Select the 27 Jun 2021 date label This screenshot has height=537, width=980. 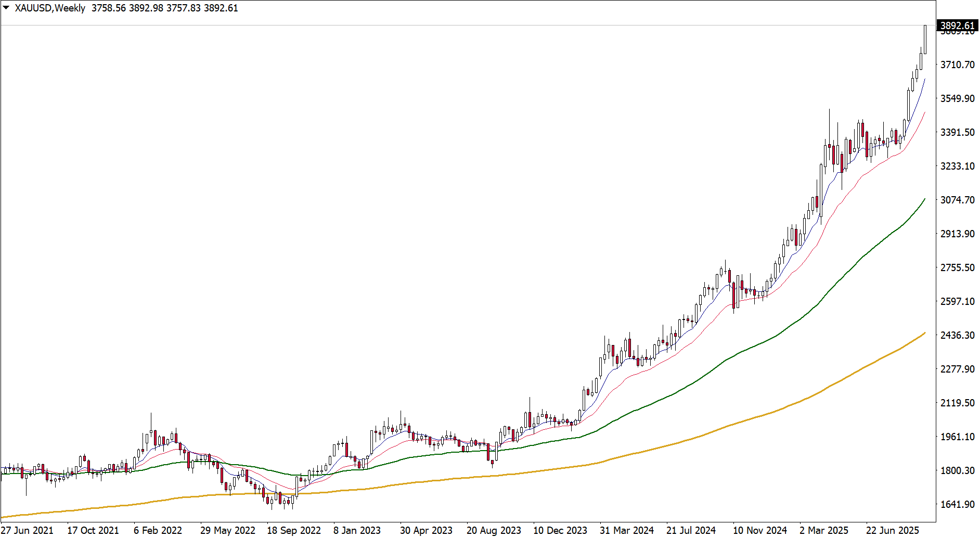coord(27,530)
